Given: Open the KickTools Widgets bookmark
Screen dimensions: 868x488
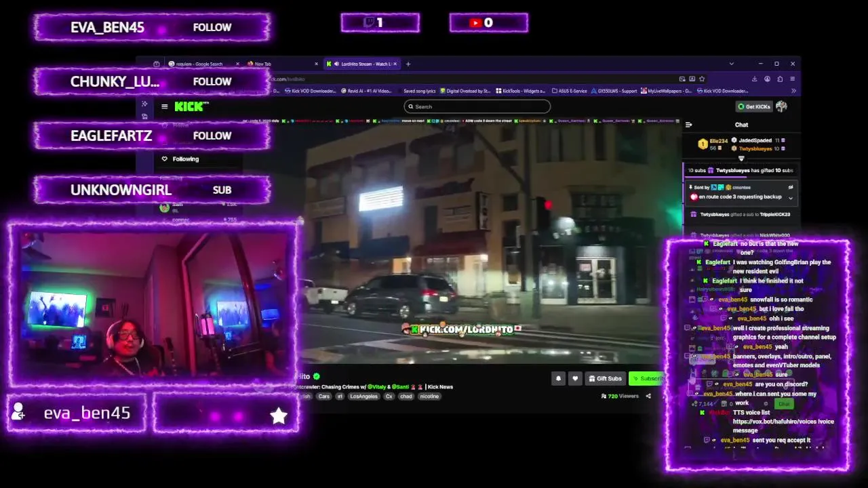Looking at the screenshot, I should tap(521, 91).
